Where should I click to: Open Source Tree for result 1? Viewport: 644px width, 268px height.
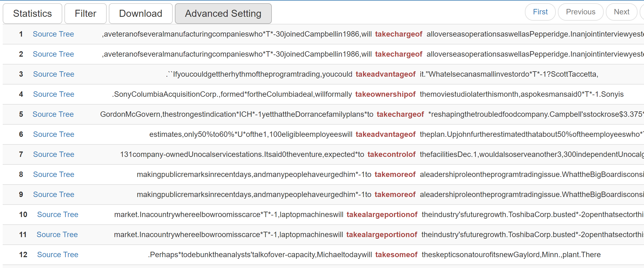tap(53, 34)
